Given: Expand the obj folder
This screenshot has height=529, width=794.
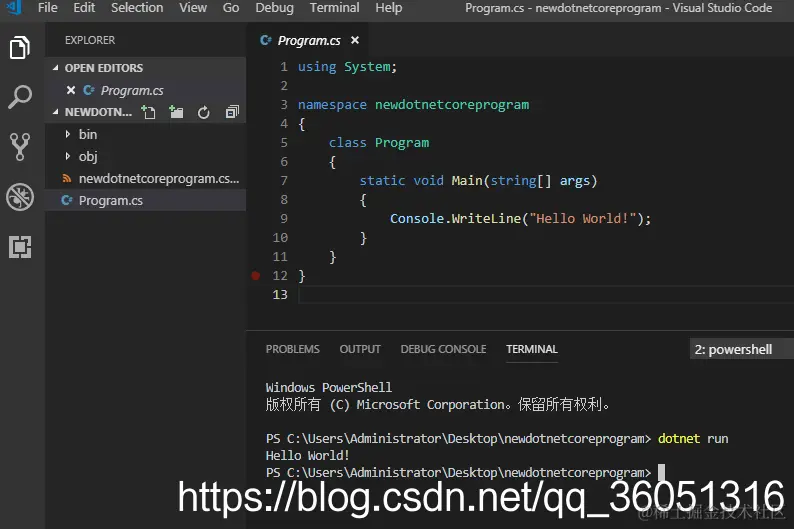Looking at the screenshot, I should point(67,156).
